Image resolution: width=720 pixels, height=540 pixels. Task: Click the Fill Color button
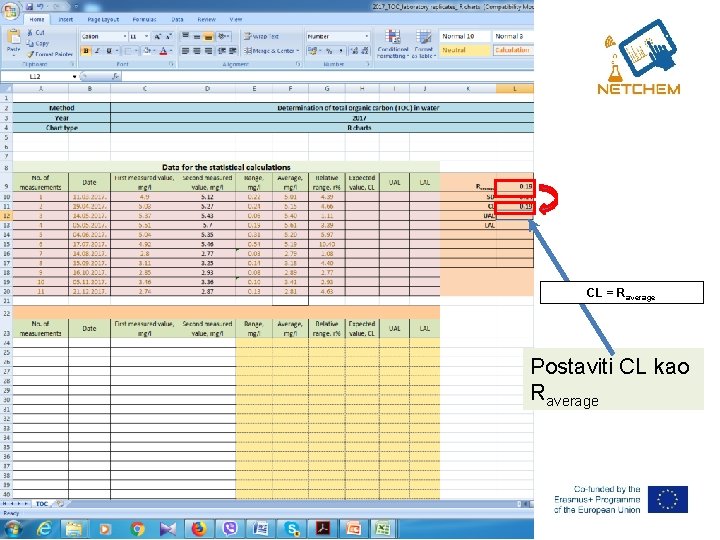coord(147,51)
